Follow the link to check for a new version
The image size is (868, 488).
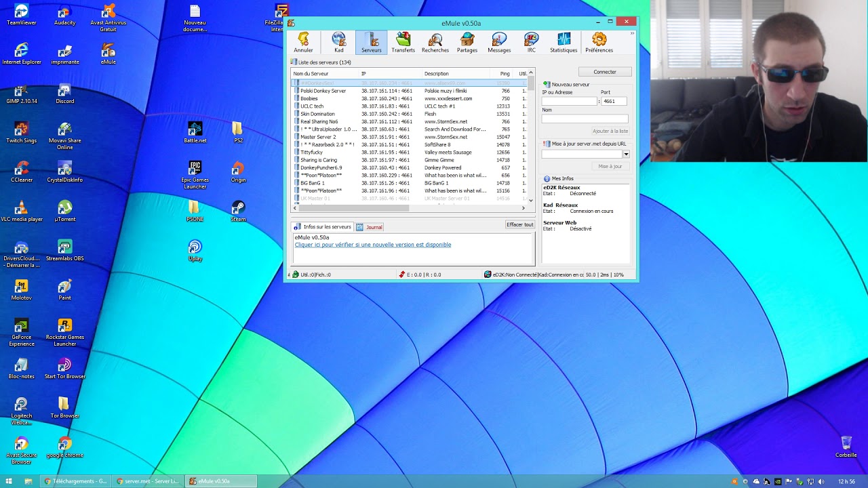pos(373,245)
